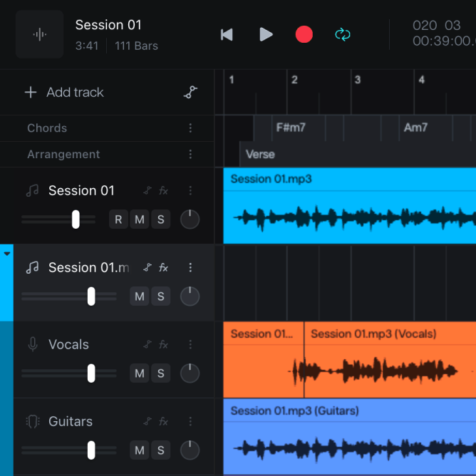
Task: Mute the Vocals track
Action: point(140,373)
